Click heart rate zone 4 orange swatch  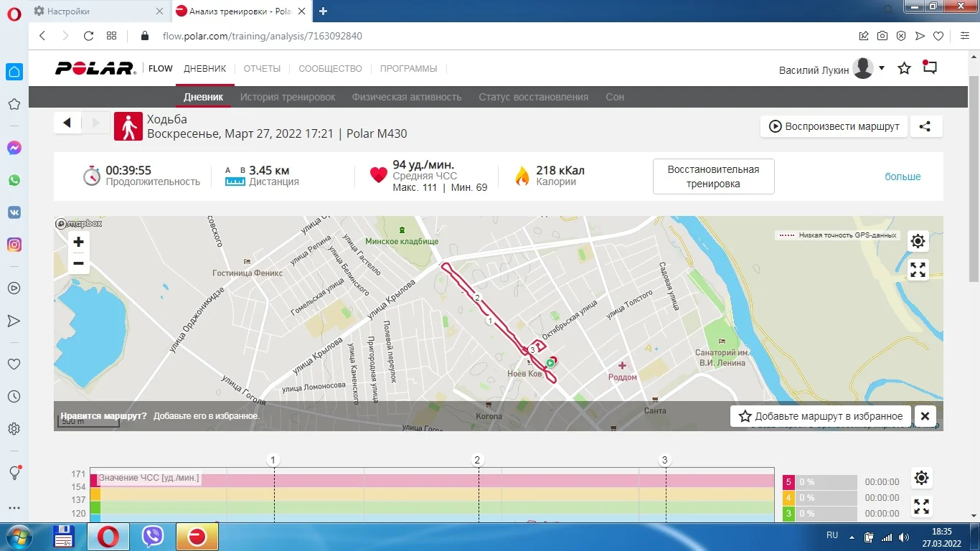pos(788,498)
